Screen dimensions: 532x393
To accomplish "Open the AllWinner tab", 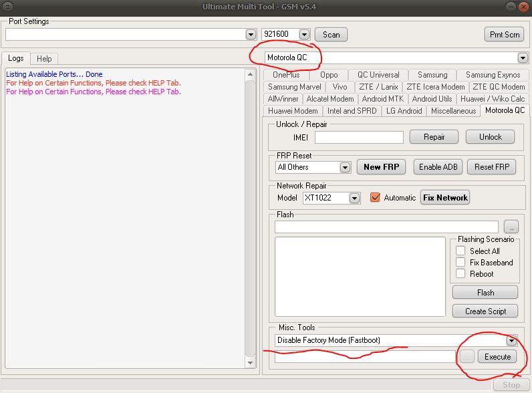I will coord(283,99).
